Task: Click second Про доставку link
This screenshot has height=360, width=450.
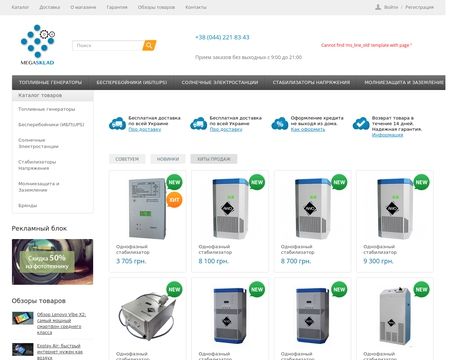Action: pyautogui.click(x=226, y=129)
